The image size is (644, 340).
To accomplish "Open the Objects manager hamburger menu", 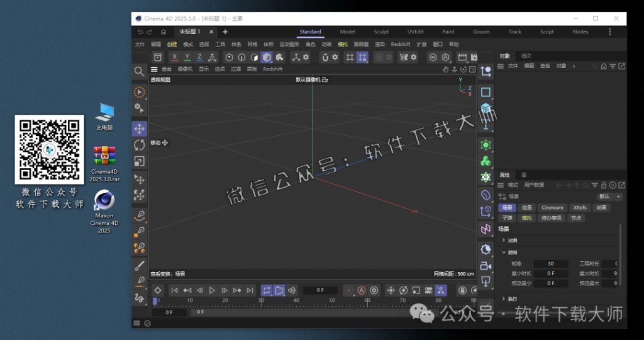I will coord(501,66).
